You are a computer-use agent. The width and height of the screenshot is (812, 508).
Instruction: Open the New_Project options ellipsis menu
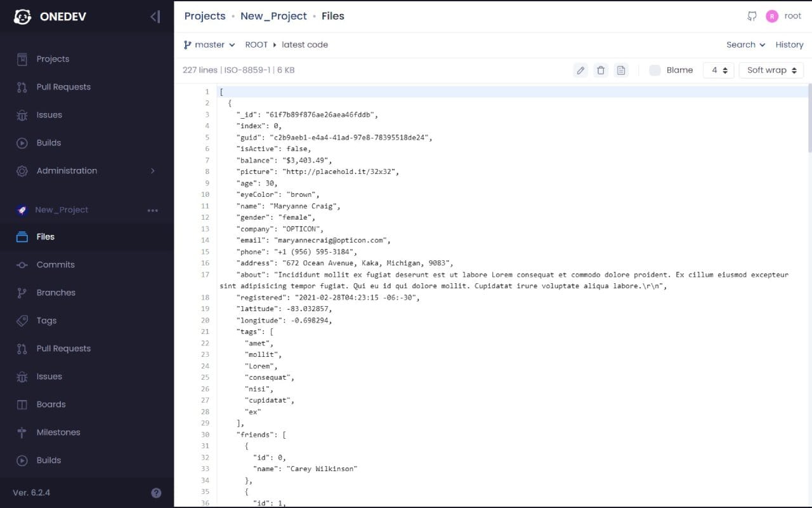pos(152,210)
